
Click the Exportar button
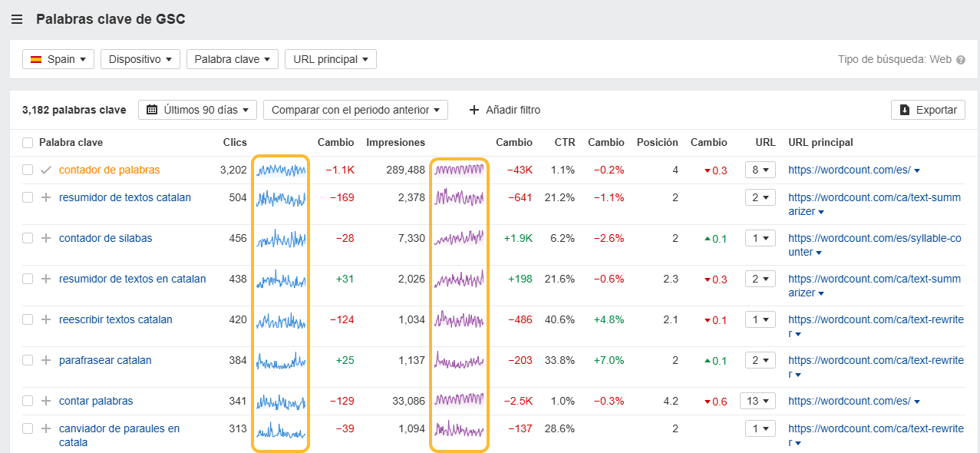click(x=928, y=110)
